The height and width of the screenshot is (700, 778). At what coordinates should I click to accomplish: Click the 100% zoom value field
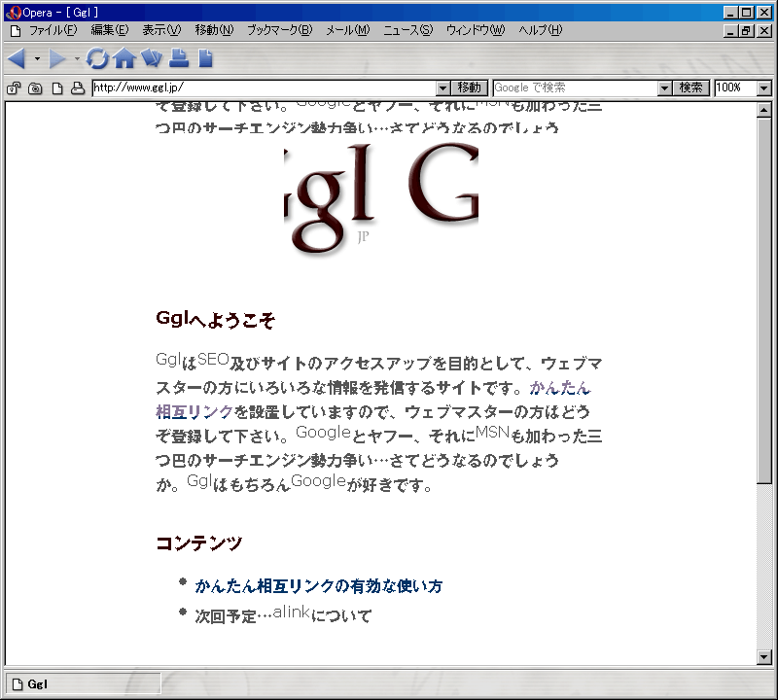[736, 87]
